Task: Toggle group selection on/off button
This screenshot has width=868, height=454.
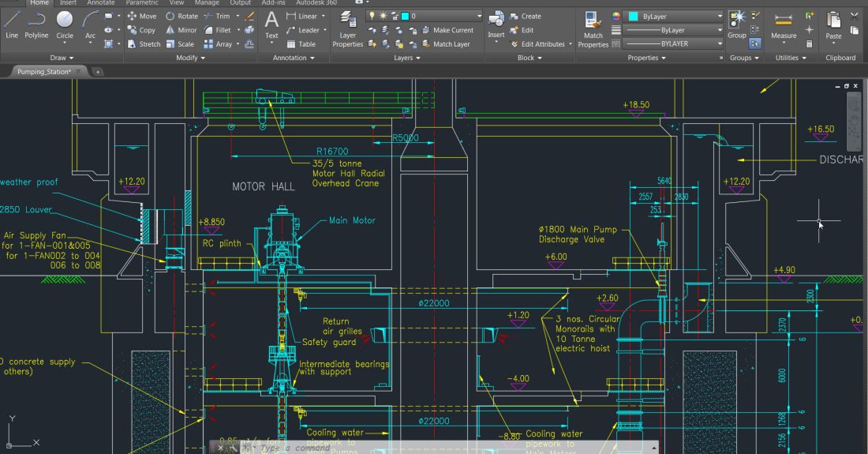Action: [x=755, y=43]
